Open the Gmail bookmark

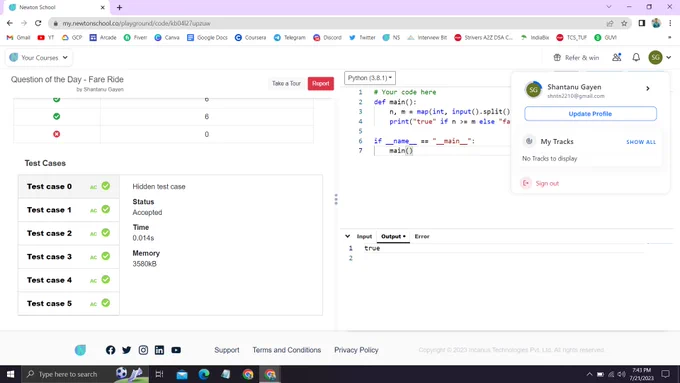click(x=18, y=38)
